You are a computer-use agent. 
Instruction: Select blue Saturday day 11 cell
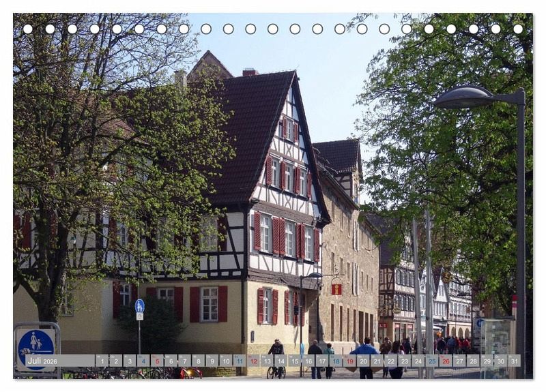240,361
